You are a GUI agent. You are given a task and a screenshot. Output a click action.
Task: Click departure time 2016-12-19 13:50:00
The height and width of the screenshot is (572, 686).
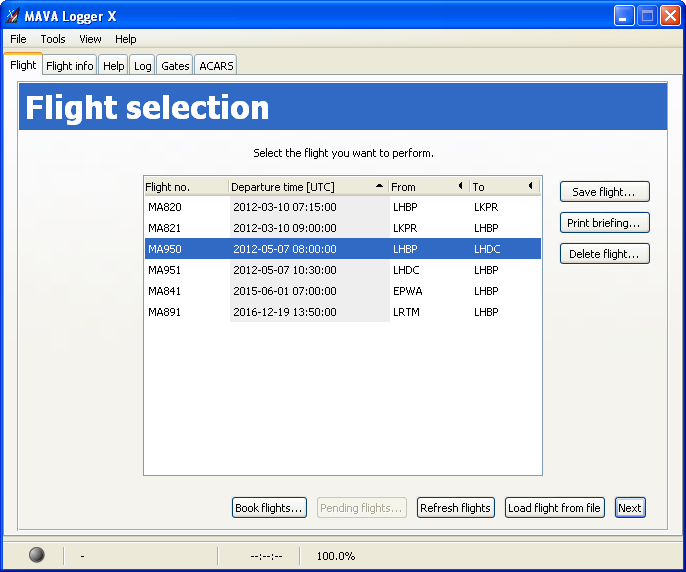(285, 312)
